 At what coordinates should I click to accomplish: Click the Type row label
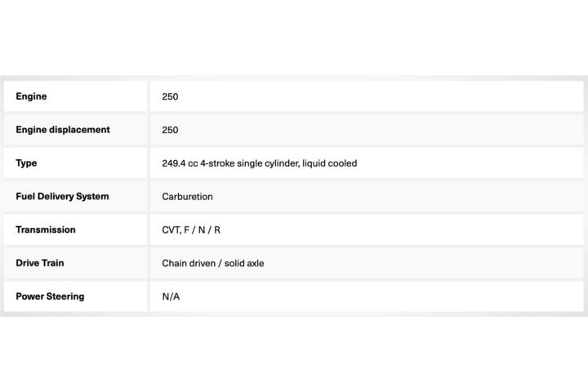point(26,163)
